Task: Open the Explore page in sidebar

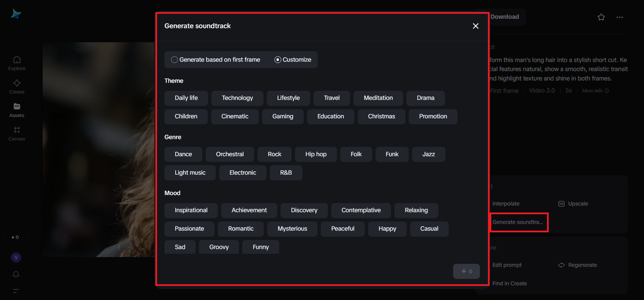Action: pyautogui.click(x=17, y=63)
